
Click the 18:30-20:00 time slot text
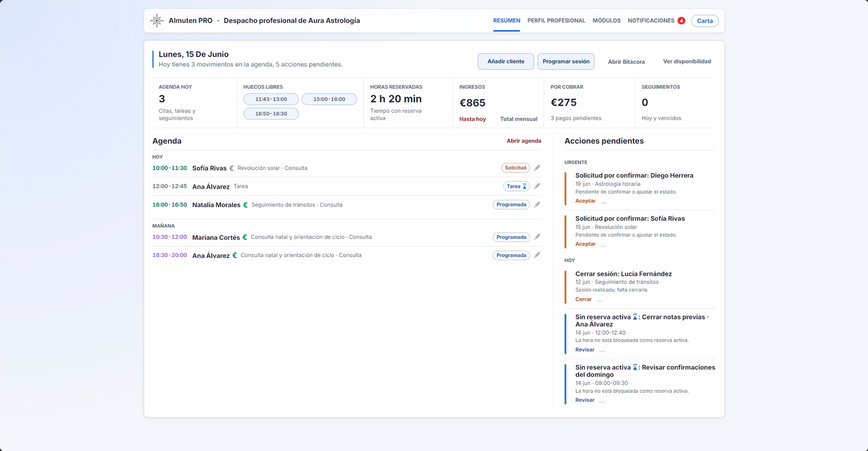click(170, 255)
